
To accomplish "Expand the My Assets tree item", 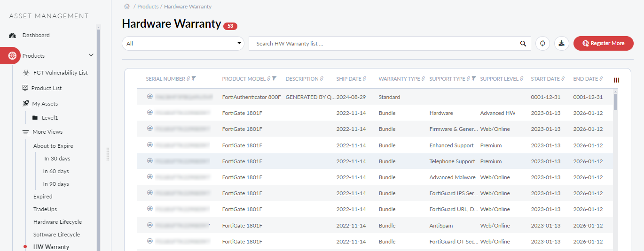I will pos(45,104).
